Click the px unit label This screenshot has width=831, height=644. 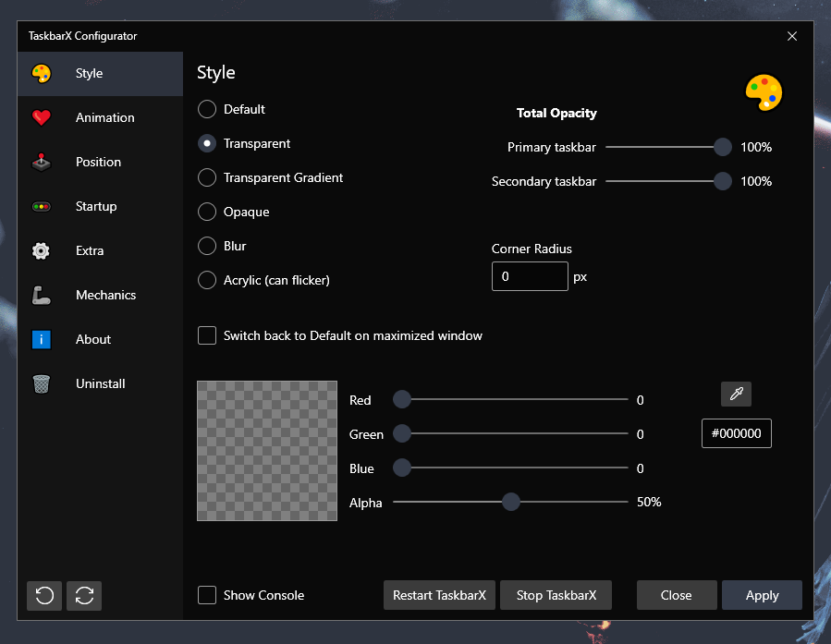pos(580,277)
